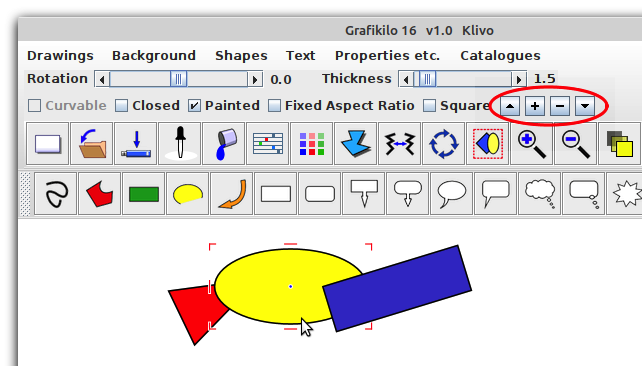
Task: Choose the freehand squiggle line shape
Action: (56, 194)
